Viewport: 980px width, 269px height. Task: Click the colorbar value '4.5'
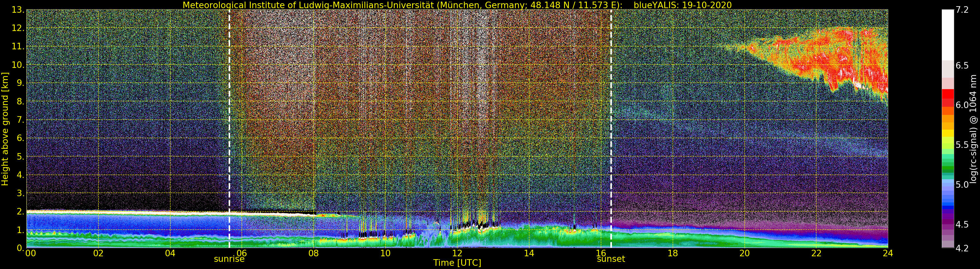click(962, 225)
